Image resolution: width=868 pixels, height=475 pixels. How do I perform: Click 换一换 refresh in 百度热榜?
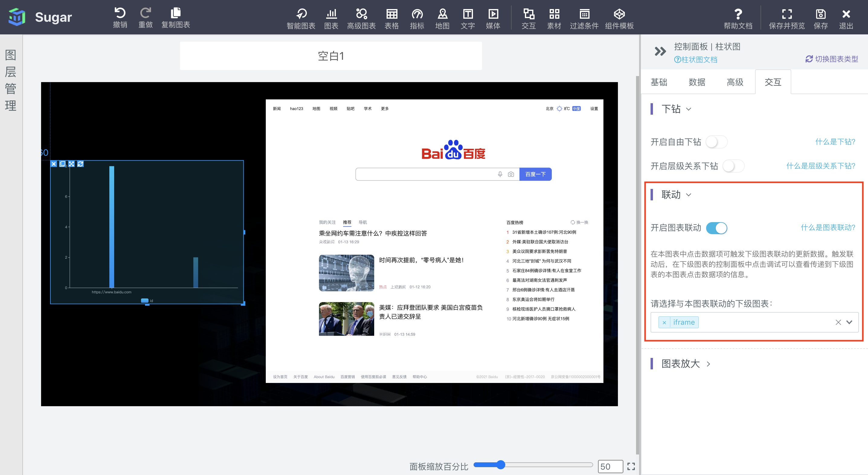click(x=579, y=222)
